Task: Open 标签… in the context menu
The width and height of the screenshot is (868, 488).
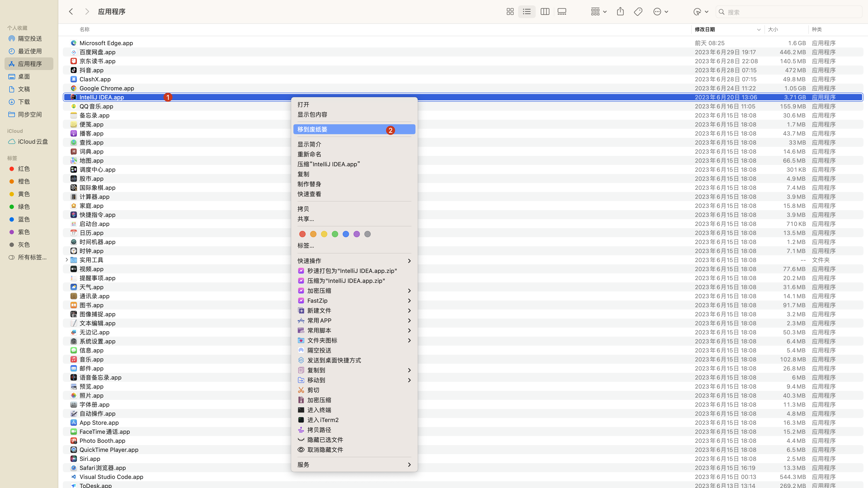Action: point(354,246)
